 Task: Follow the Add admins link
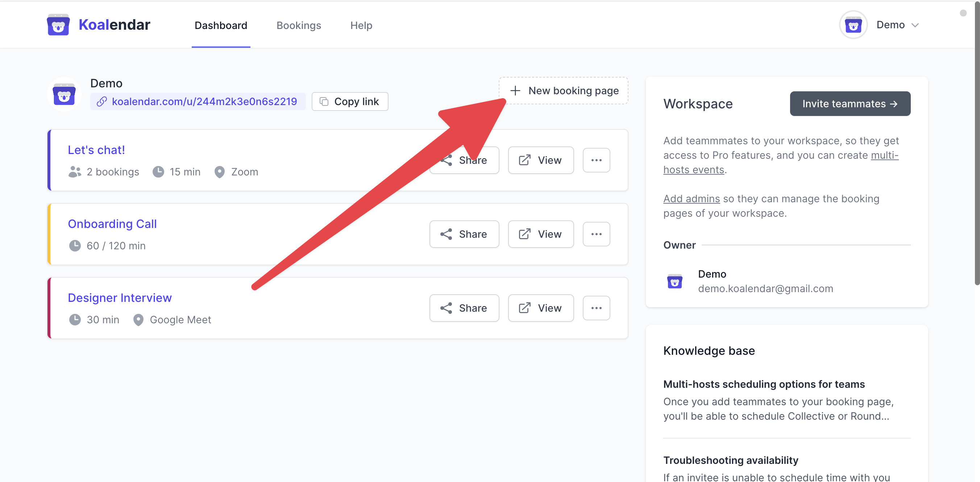[x=691, y=199]
